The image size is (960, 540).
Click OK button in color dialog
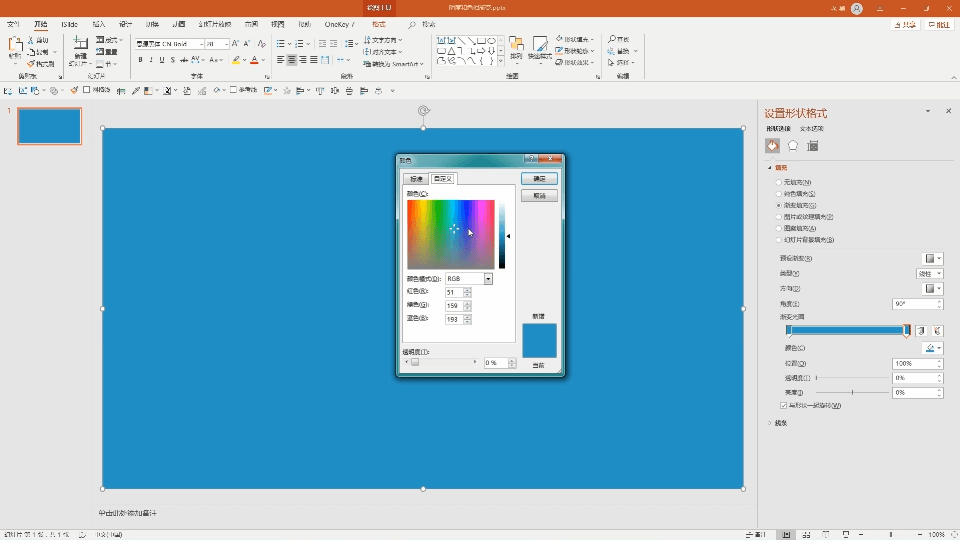[539, 178]
